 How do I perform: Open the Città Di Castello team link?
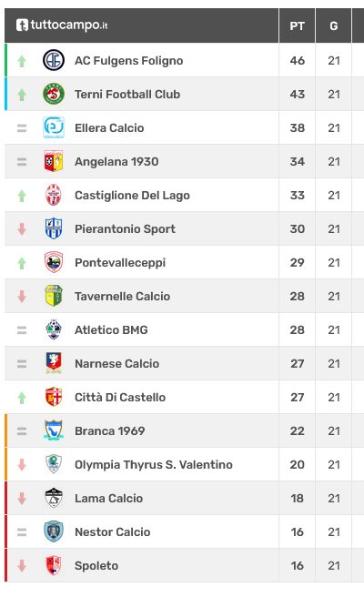pos(120,397)
